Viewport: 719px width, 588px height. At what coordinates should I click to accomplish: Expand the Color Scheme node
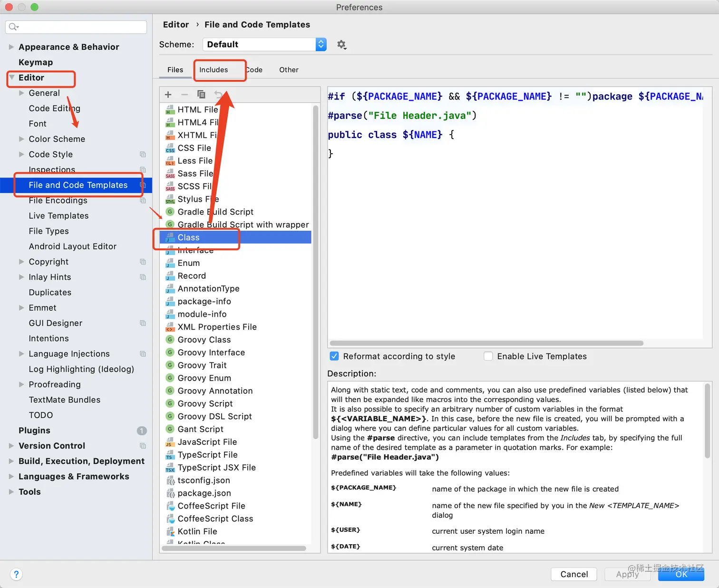(21, 139)
